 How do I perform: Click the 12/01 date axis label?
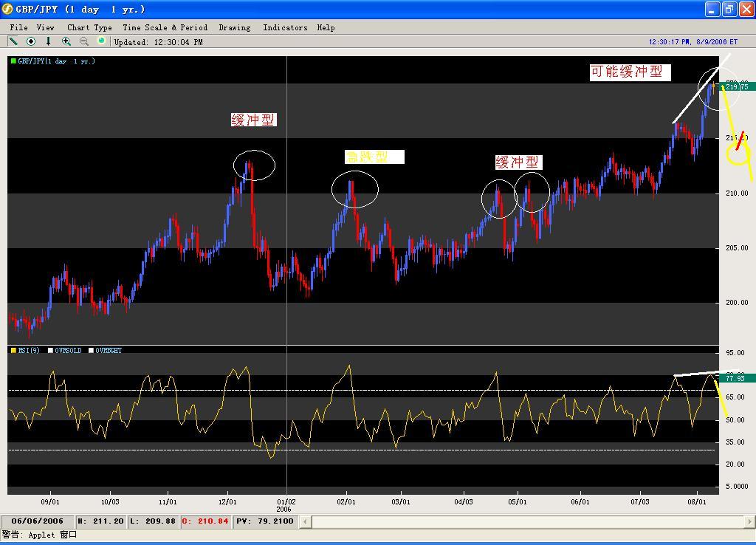(x=227, y=501)
